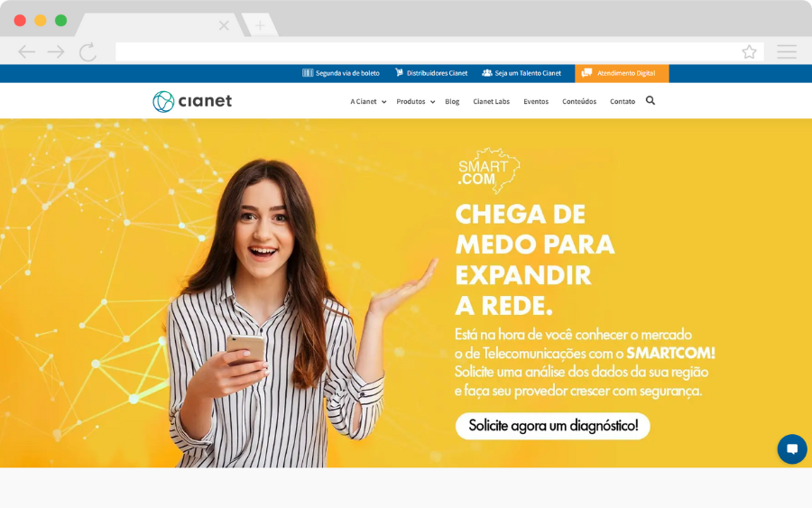Click the Cianet logo
The image size is (812, 508).
[192, 101]
